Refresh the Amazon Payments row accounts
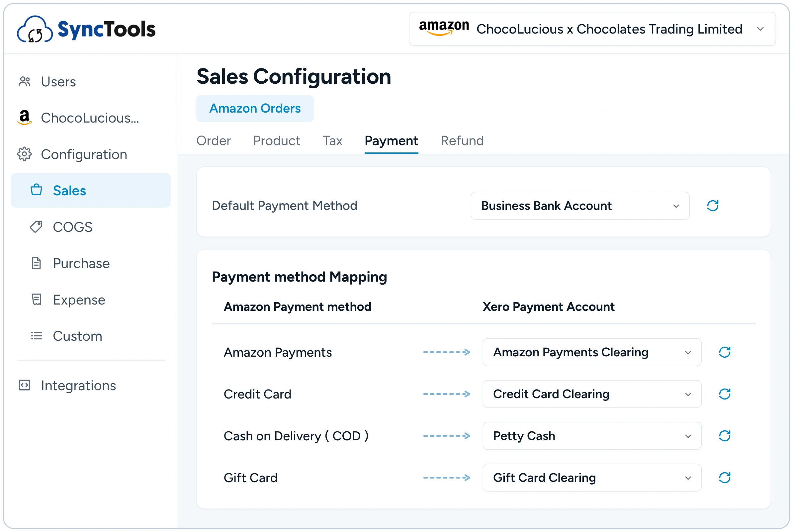The width and height of the screenshot is (793, 532). click(725, 353)
